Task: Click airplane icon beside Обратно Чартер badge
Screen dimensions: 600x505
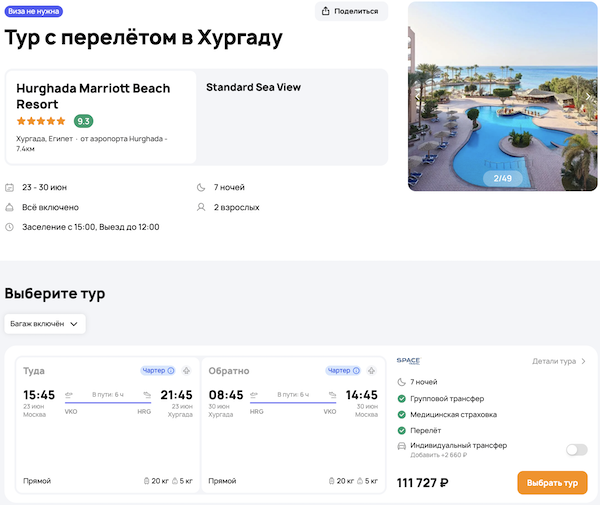Action: click(371, 370)
